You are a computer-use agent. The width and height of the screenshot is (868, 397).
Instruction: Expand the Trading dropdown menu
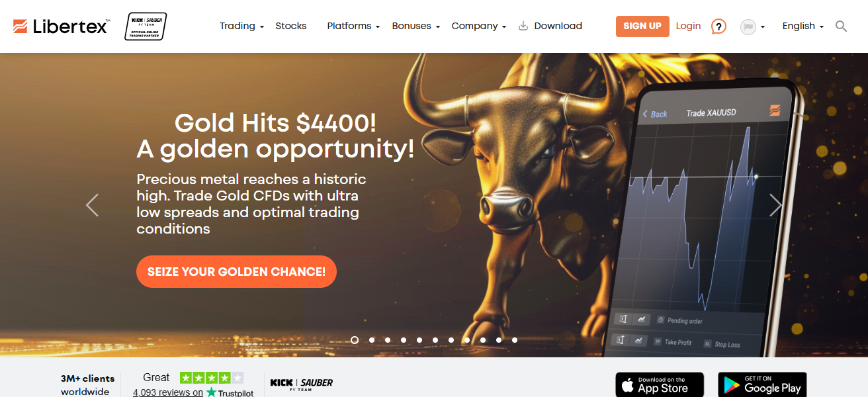pyautogui.click(x=241, y=26)
